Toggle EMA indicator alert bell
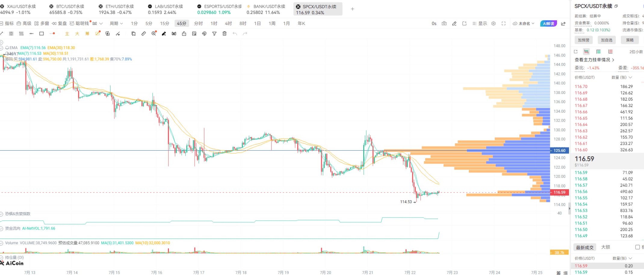This screenshot has height=275, width=644. click(x=7, y=48)
